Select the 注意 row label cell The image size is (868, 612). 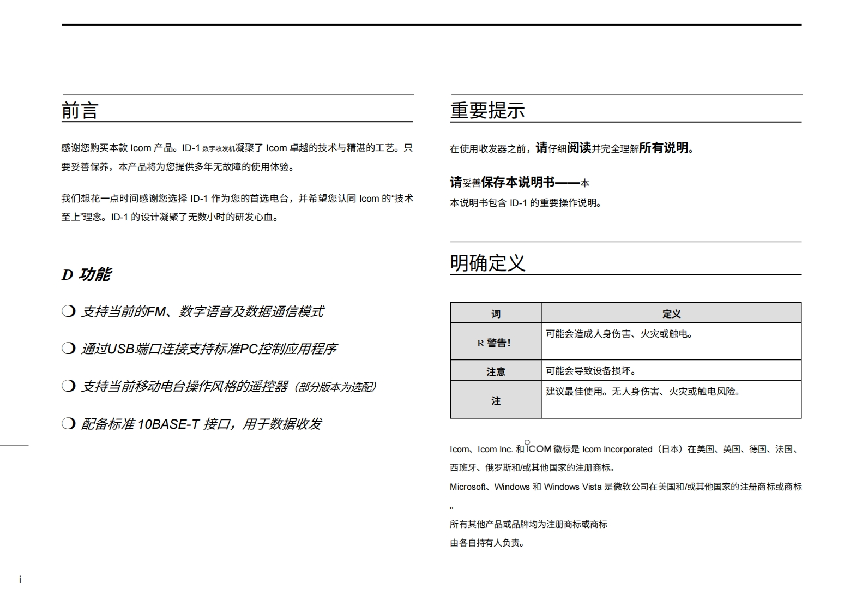tap(496, 371)
